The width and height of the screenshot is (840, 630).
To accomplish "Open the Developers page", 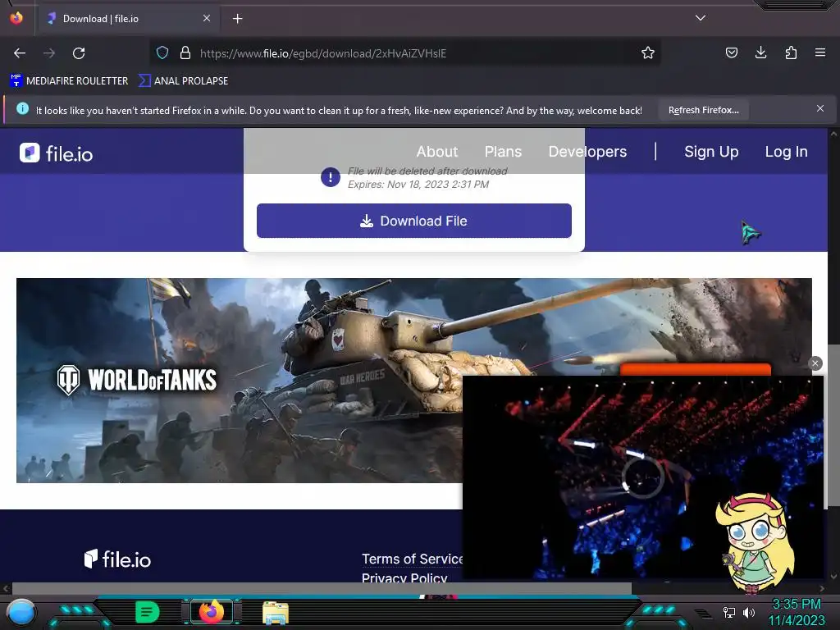I will pos(587,152).
